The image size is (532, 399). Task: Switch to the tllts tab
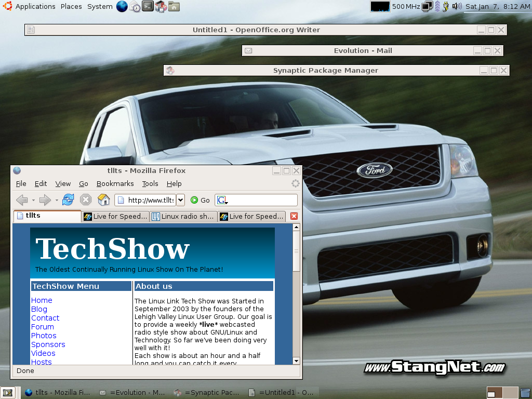pos(47,216)
